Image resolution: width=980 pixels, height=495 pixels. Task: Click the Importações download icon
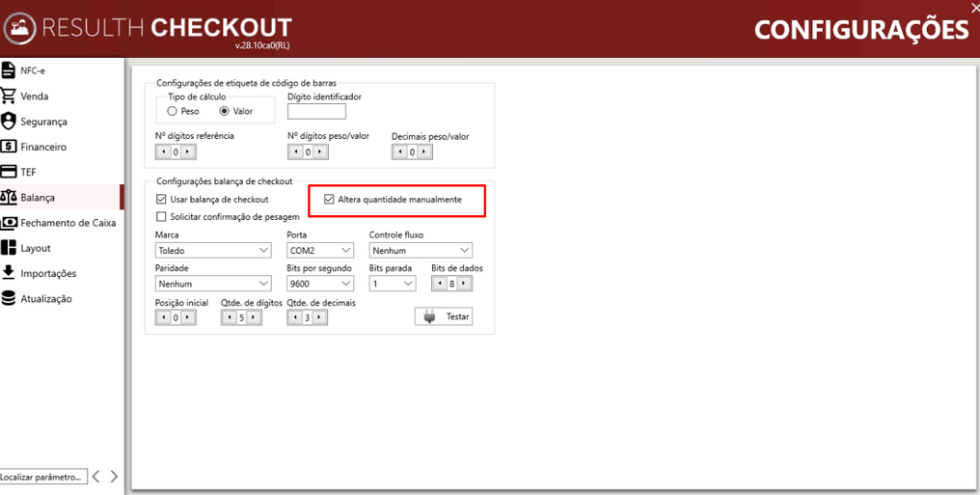[8, 272]
